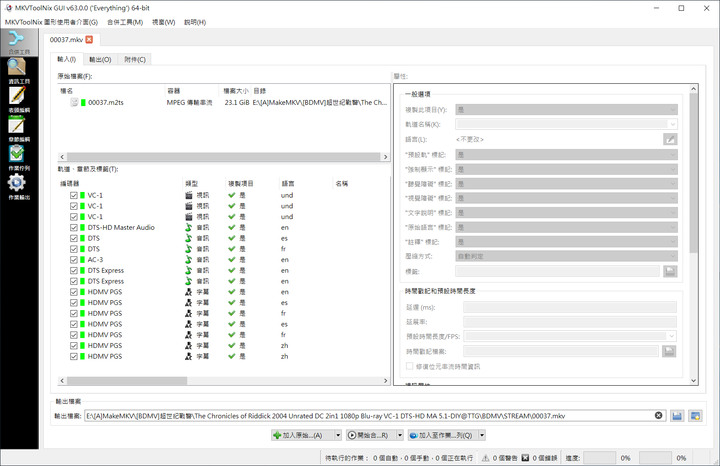
Task: Click the browse icon next to tags field
Action: [670, 271]
